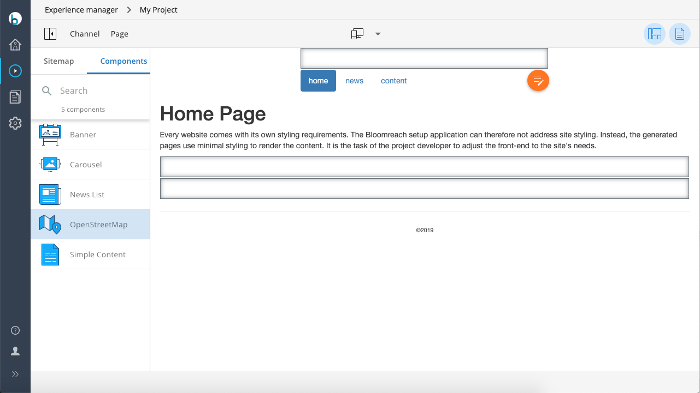Click the search magnifier icon
This screenshot has width=700, height=393.
pos(46,91)
